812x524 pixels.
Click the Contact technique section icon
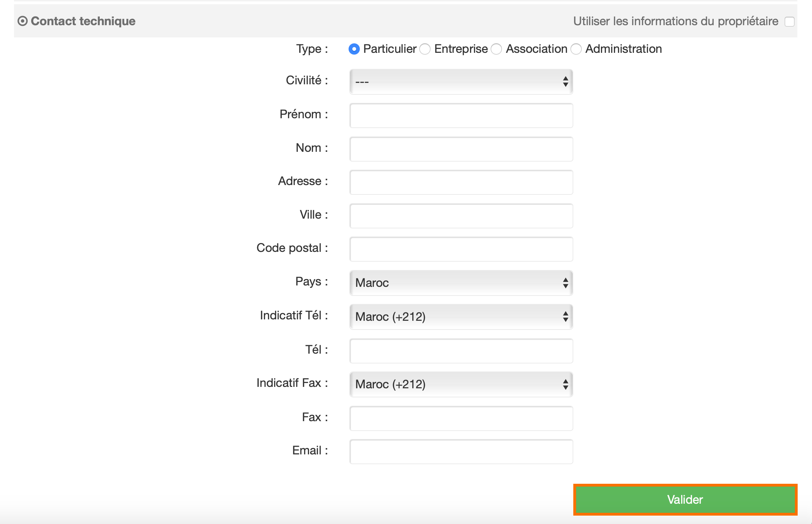(22, 21)
